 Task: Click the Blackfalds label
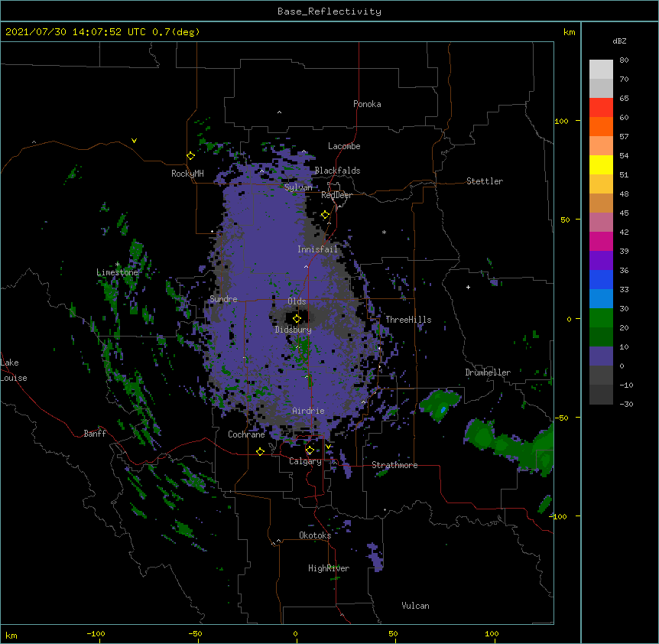(337, 171)
